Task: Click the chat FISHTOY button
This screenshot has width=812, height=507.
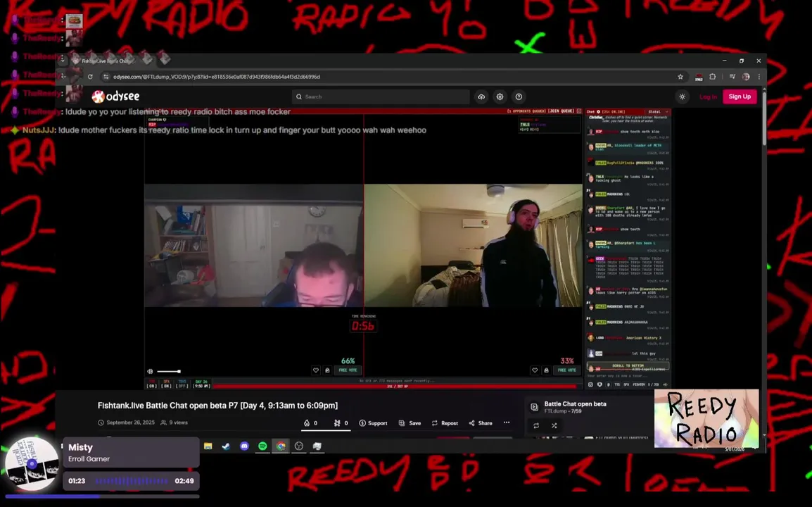Action: 639,384
